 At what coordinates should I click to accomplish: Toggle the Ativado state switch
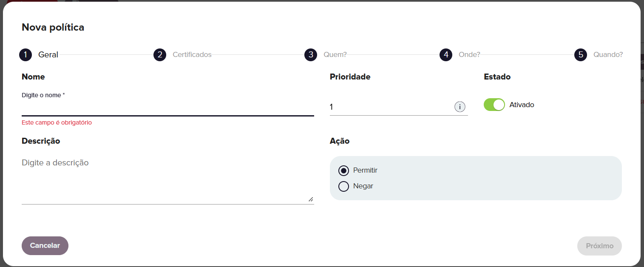pyautogui.click(x=494, y=105)
